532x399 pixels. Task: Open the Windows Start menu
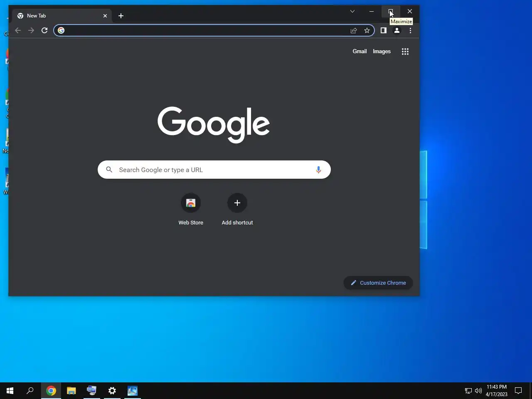(x=10, y=391)
